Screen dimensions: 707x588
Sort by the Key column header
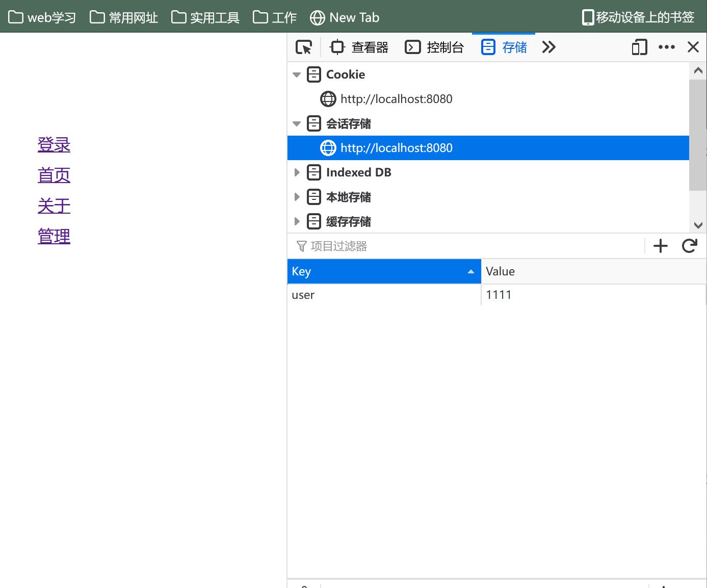pyautogui.click(x=384, y=271)
